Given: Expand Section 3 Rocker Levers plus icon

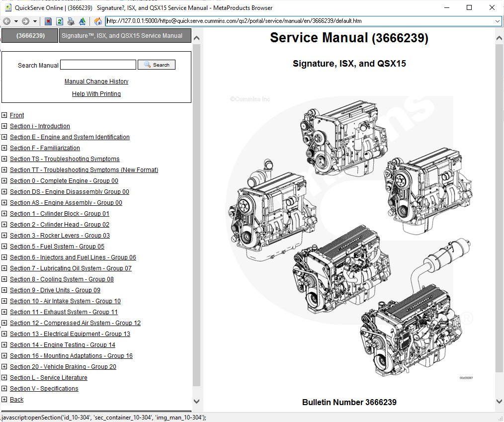Looking at the screenshot, I should pyautogui.click(x=4, y=235).
